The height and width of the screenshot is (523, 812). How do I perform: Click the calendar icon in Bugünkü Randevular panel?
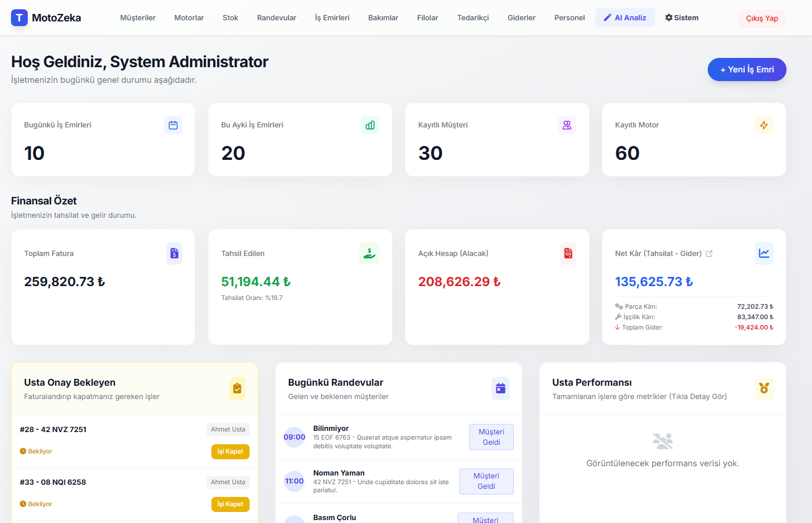click(500, 389)
